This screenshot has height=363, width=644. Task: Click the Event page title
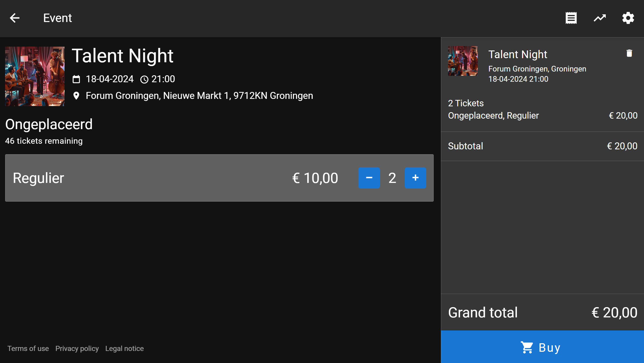tap(57, 18)
